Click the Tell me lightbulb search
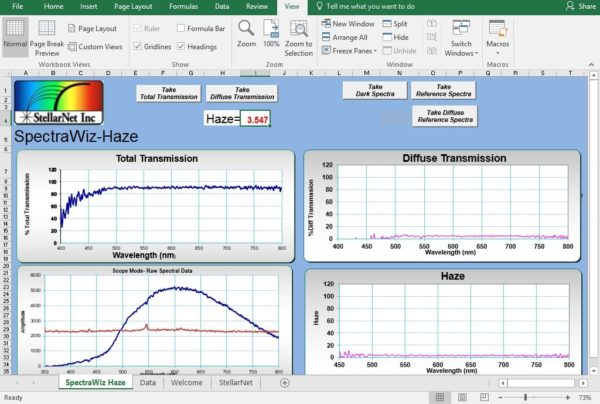Screen dimensions: 600x404 point(320,6)
